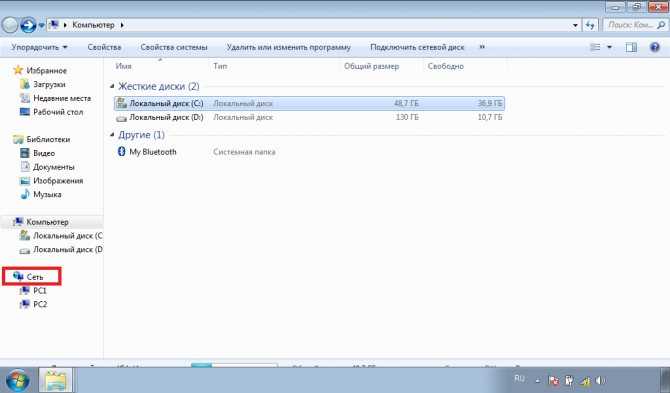Image resolution: width=670 pixels, height=393 pixels.
Task: Open the Упорядочить dropdown menu
Action: pos(39,47)
